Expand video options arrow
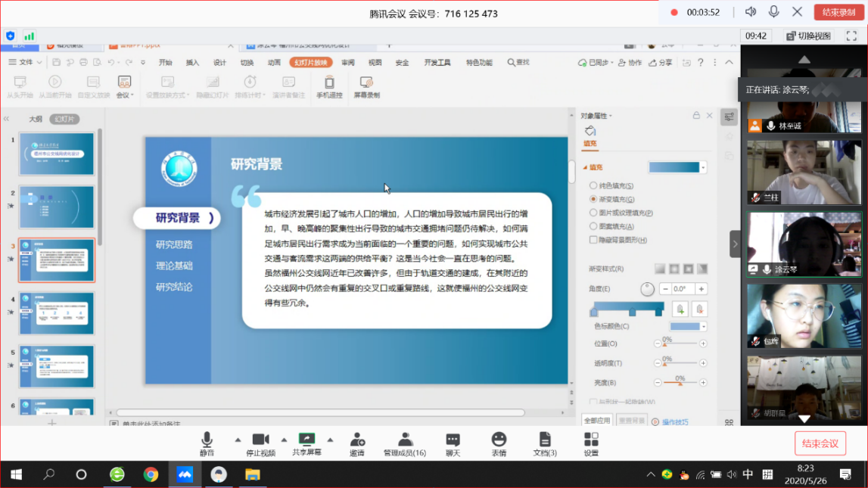This screenshot has height=488, width=868. pyautogui.click(x=284, y=440)
